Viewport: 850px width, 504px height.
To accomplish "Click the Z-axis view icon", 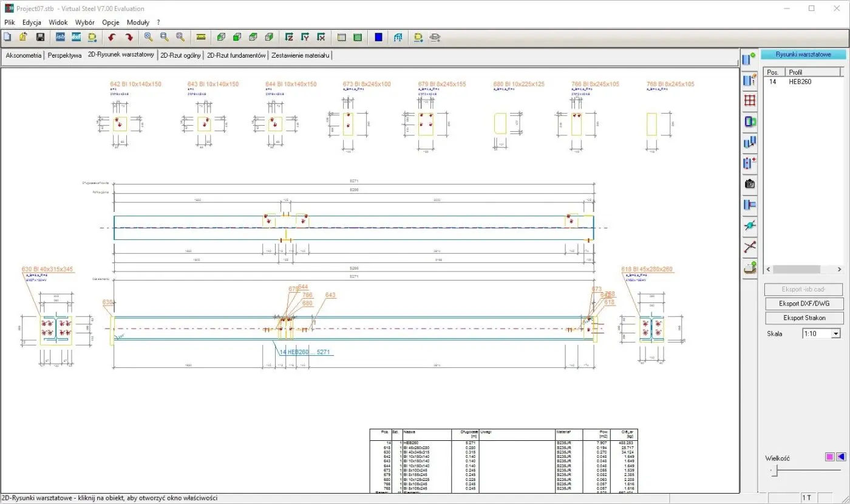I will pyautogui.click(x=289, y=37).
